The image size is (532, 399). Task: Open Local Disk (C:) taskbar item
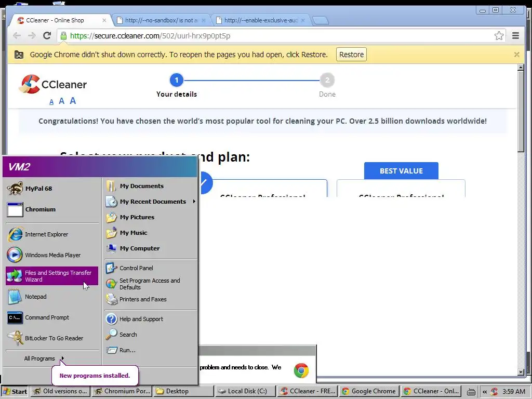point(245,391)
